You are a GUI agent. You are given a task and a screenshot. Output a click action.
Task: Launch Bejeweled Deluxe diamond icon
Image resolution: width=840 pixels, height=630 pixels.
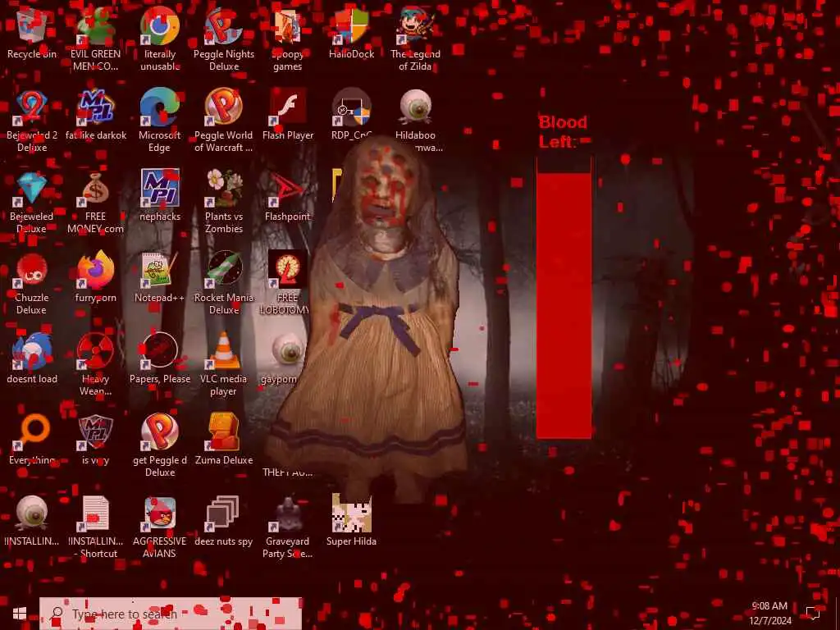point(32,189)
